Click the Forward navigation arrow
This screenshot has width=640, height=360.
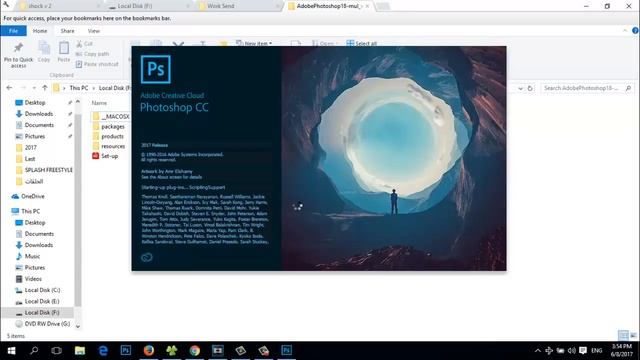[x=23, y=88]
